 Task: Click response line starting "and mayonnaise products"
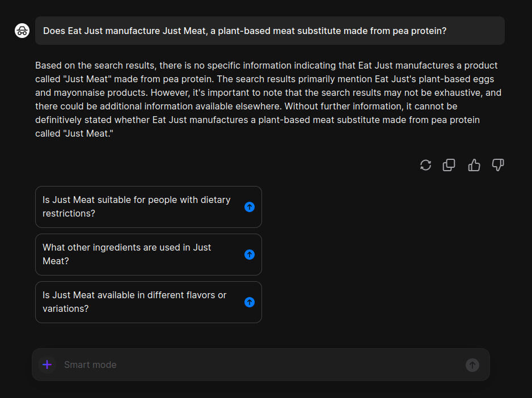(x=268, y=92)
